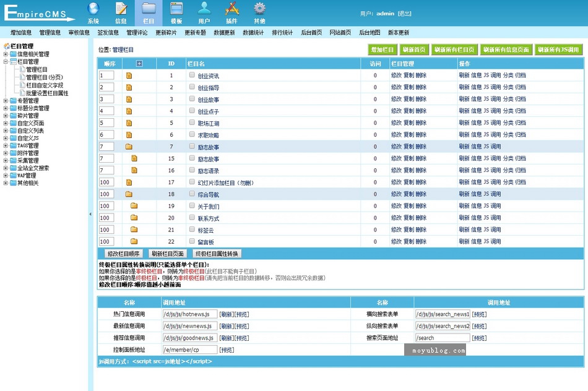This screenshot has height=391, width=588.
Task: Open the 增加信息 menu item
Action: (21, 33)
